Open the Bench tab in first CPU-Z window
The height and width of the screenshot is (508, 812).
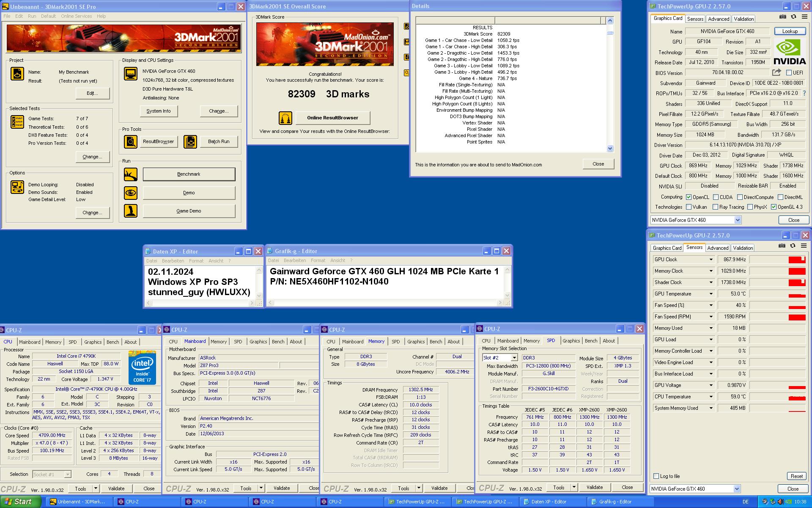(112, 342)
